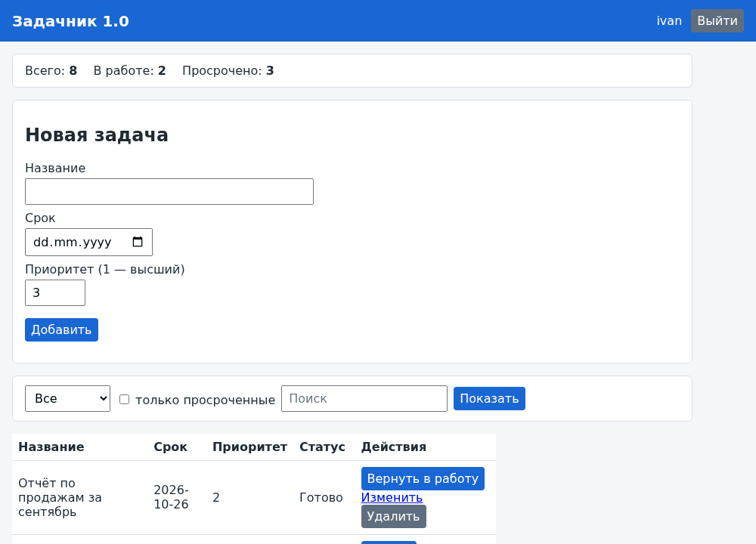
Task: Click the username 'ivan' in header
Action: pyautogui.click(x=669, y=20)
